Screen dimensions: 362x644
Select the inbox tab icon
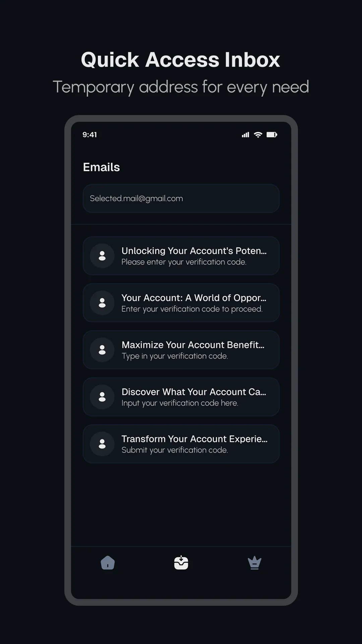[181, 562]
